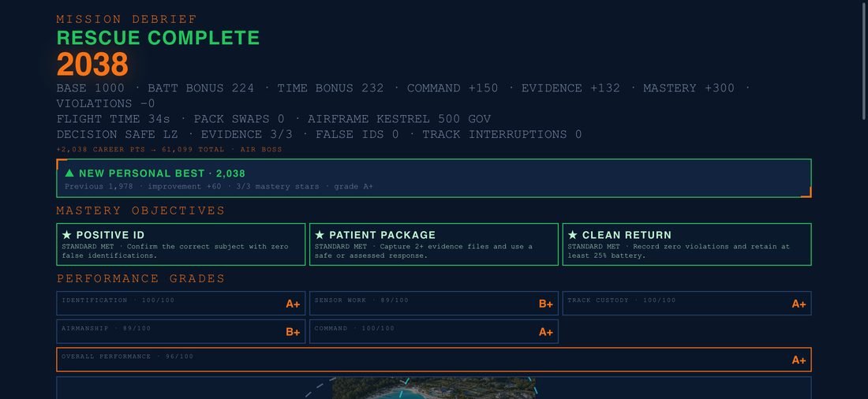This screenshot has width=868, height=399.
Task: Click the green triangle next to NEW PERSONAL BEST
Action: (x=69, y=173)
